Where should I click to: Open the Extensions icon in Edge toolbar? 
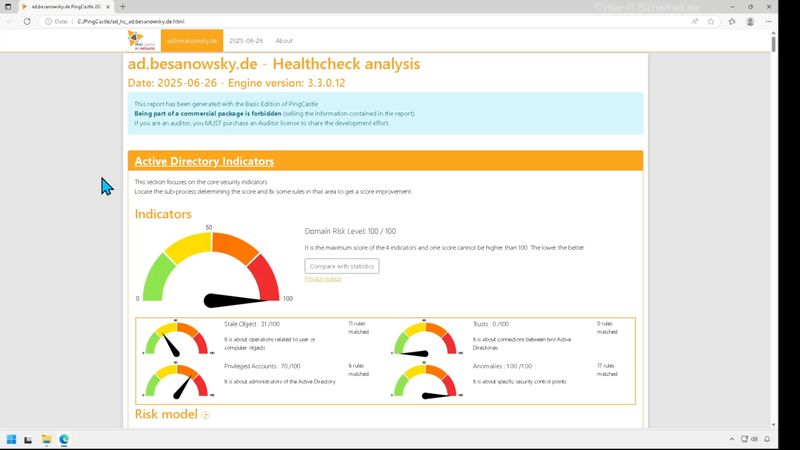[x=732, y=21]
